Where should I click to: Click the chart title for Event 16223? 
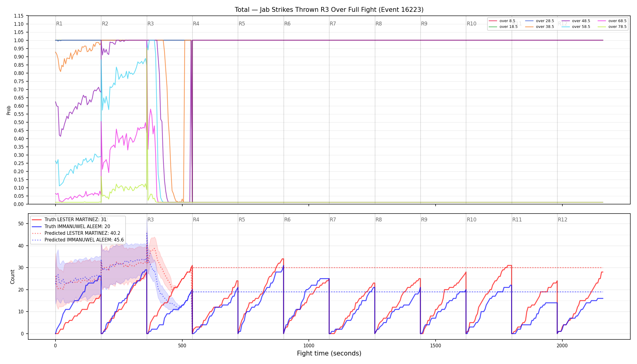329,10
